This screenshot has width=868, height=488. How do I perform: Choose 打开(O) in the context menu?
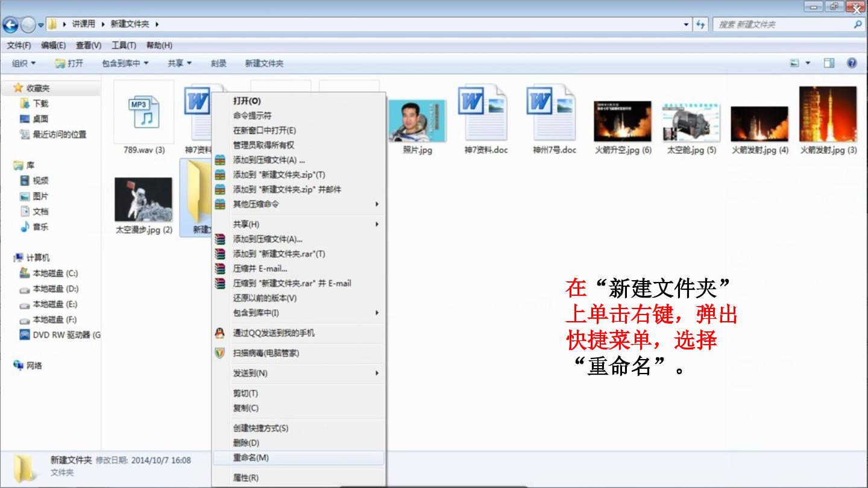pos(299,101)
